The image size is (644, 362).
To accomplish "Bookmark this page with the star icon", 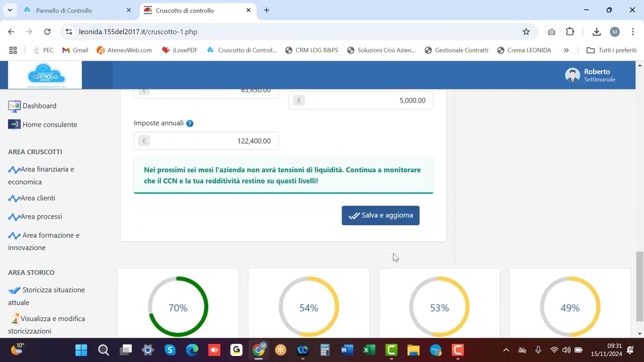I will pos(526,32).
